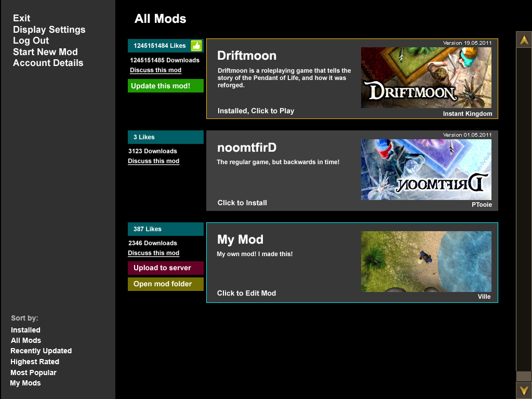Image resolution: width=532 pixels, height=399 pixels.
Task: Select the noomtfirD mirrored thumbnail image
Action: click(426, 169)
